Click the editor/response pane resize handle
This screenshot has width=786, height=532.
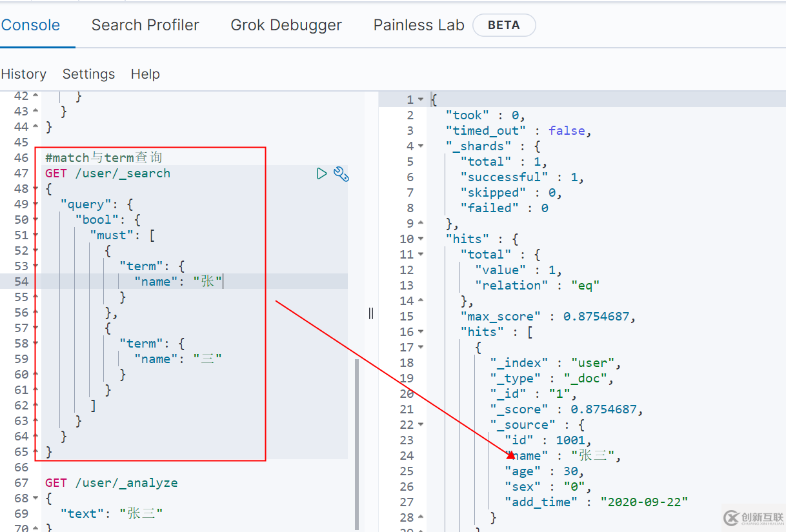pyautogui.click(x=371, y=313)
